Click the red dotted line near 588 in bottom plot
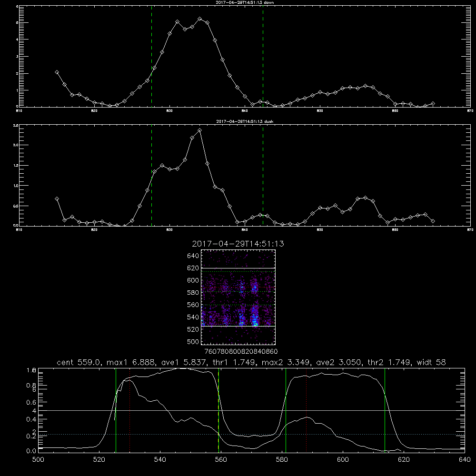The image size is (476, 476). [x=306, y=410]
